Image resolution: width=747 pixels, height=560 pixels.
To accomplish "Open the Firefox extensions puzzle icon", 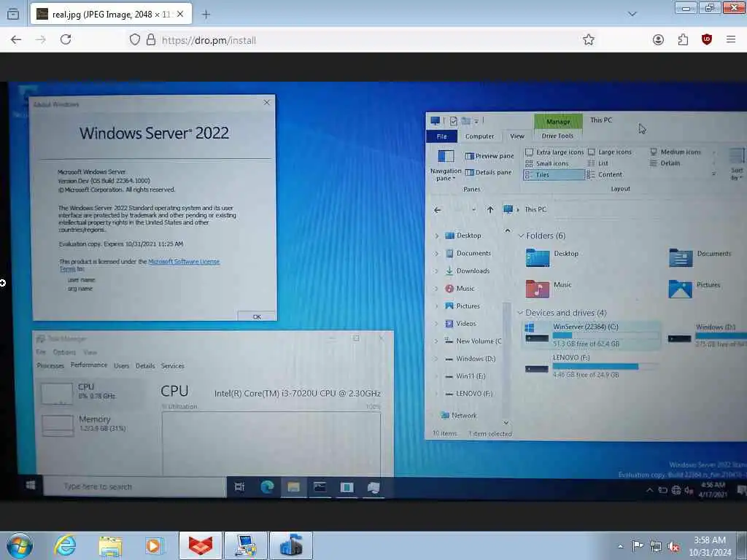I will coord(683,40).
